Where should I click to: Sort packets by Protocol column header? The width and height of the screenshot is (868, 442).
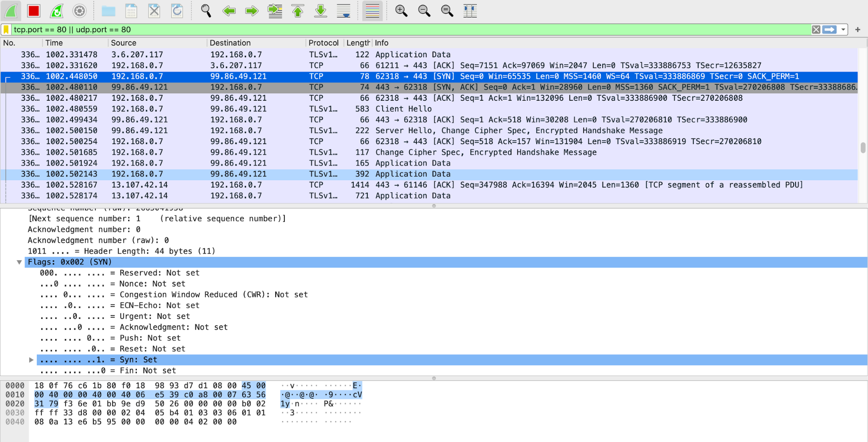(323, 43)
